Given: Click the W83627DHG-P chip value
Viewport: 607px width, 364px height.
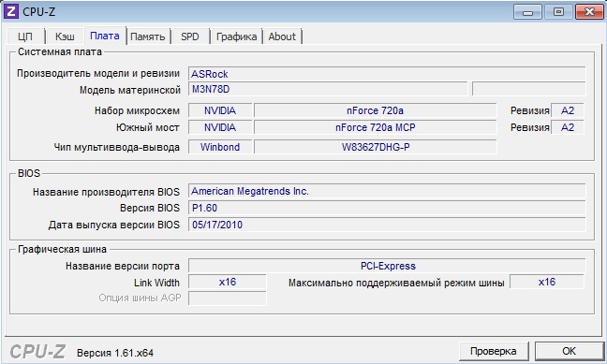Looking at the screenshot, I should click(375, 147).
